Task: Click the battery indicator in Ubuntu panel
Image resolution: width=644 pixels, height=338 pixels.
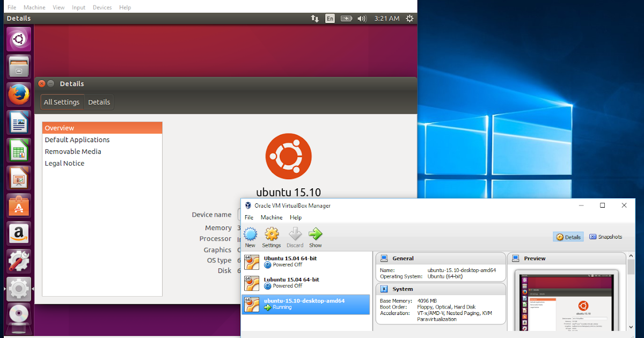Action: coord(347,18)
